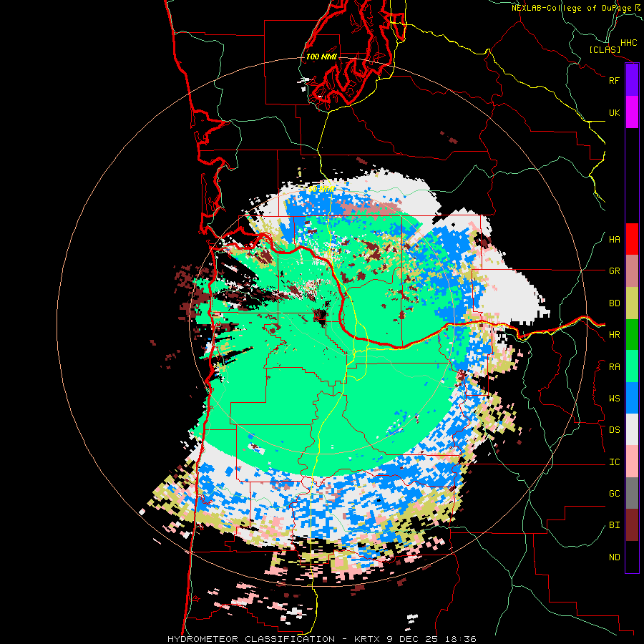The width and height of the screenshot is (644, 644).
Task: Click the "HR" legend label
Action: coord(614,335)
